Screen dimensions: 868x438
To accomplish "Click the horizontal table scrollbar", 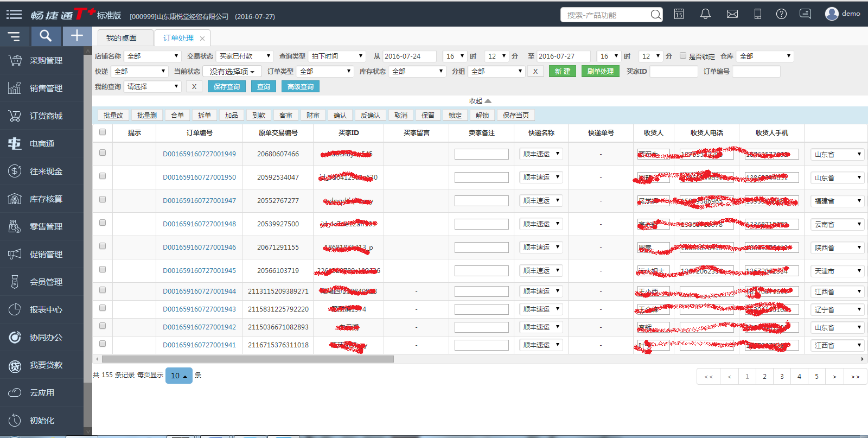I will (247, 359).
